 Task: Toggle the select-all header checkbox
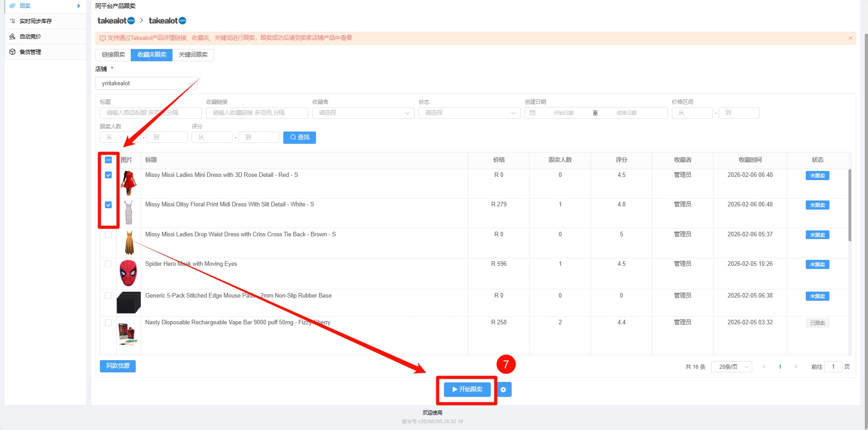(108, 160)
